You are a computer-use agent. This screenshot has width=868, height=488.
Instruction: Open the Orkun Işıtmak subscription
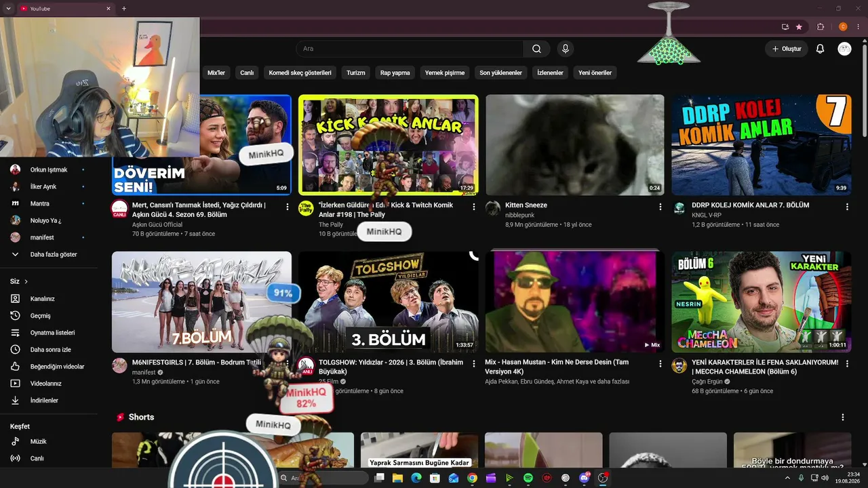(49, 169)
